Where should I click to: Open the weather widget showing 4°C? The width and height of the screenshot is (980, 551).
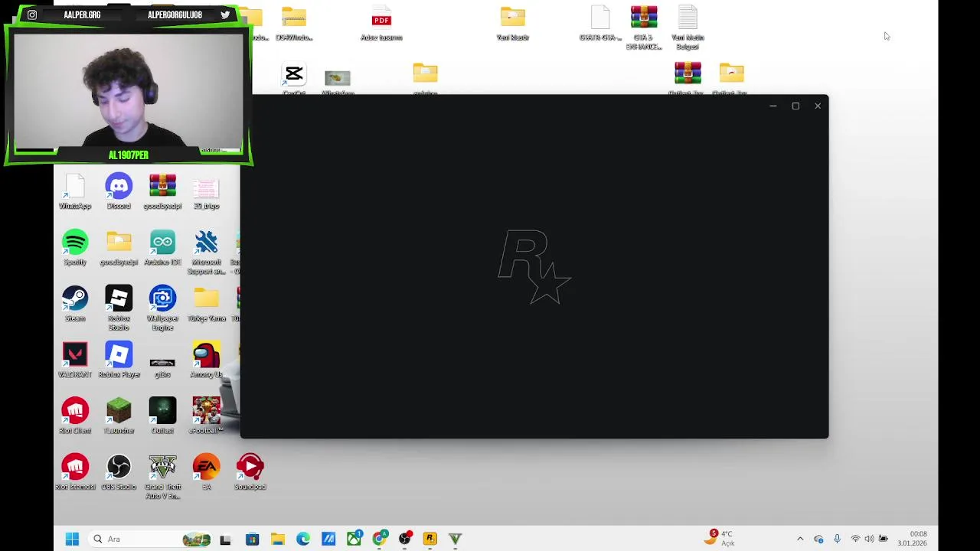pos(720,539)
